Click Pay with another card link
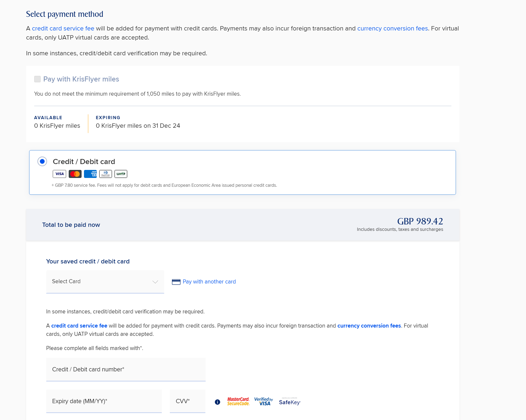The width and height of the screenshot is (526, 420). pyautogui.click(x=209, y=282)
